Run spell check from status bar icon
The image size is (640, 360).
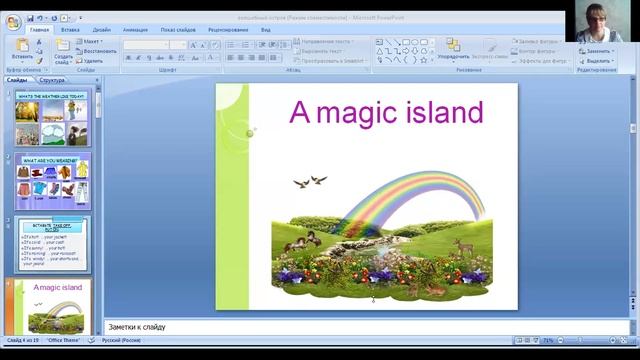point(91,340)
